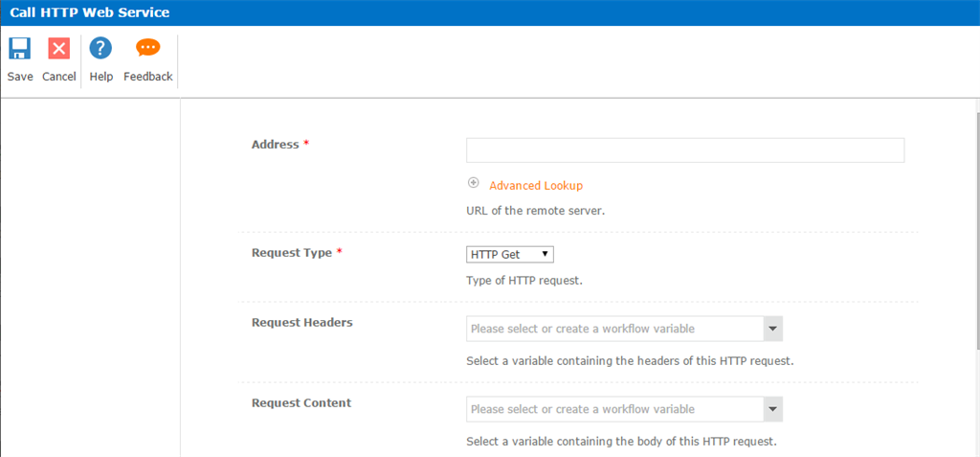Click the Save label in the toolbar
The height and width of the screenshot is (457, 980).
pos(20,77)
